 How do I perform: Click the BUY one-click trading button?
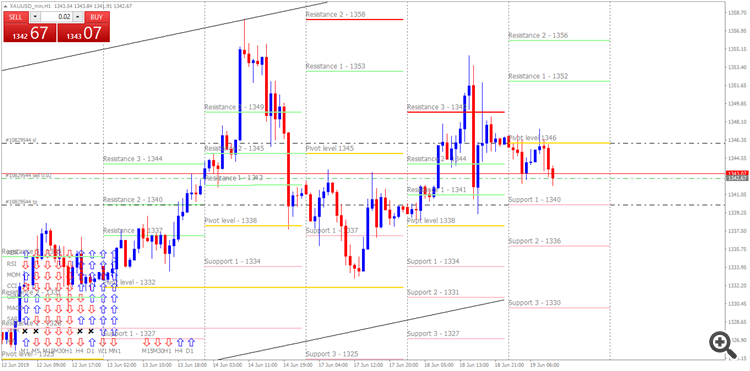click(x=97, y=17)
